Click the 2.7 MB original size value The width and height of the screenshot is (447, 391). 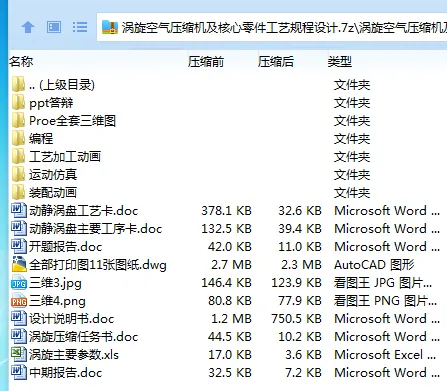coord(231,265)
